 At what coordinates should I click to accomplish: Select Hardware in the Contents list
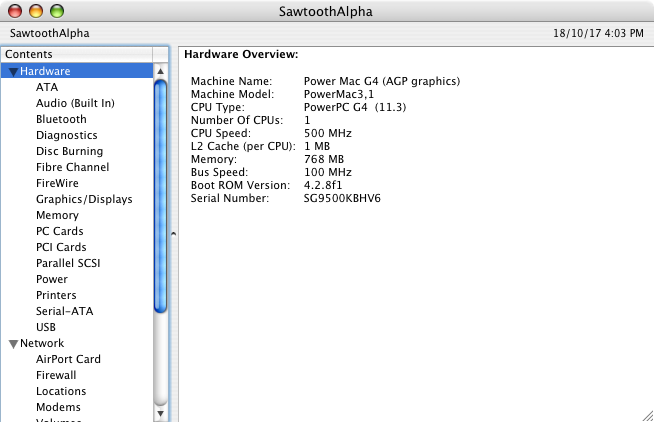click(77, 71)
